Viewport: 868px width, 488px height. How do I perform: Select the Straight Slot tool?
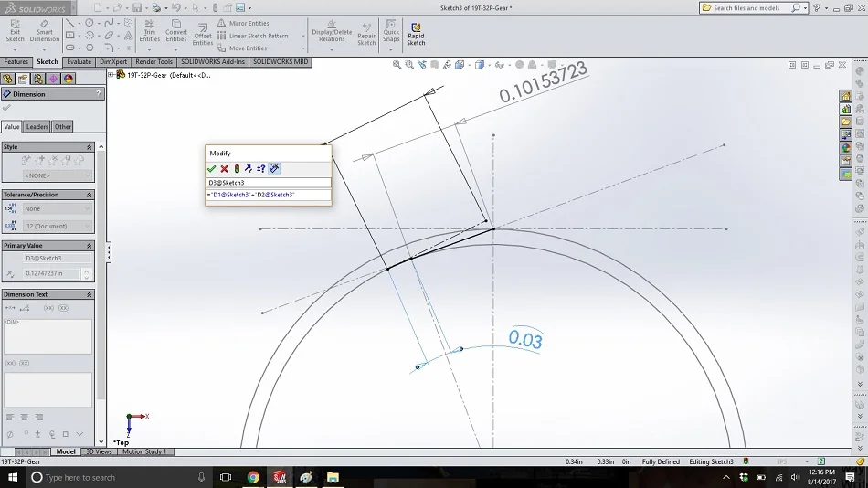point(69,48)
